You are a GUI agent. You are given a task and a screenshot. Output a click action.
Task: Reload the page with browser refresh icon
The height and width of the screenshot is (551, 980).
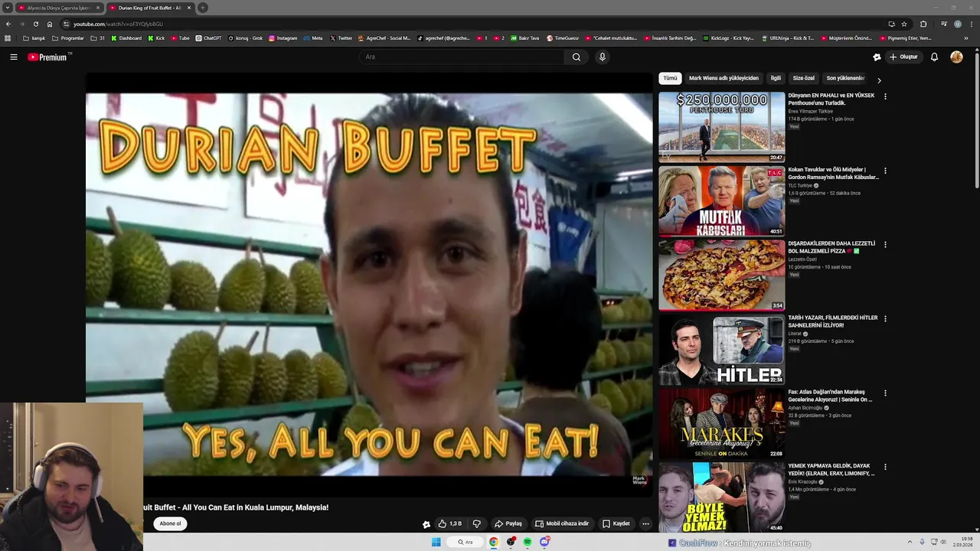click(35, 24)
